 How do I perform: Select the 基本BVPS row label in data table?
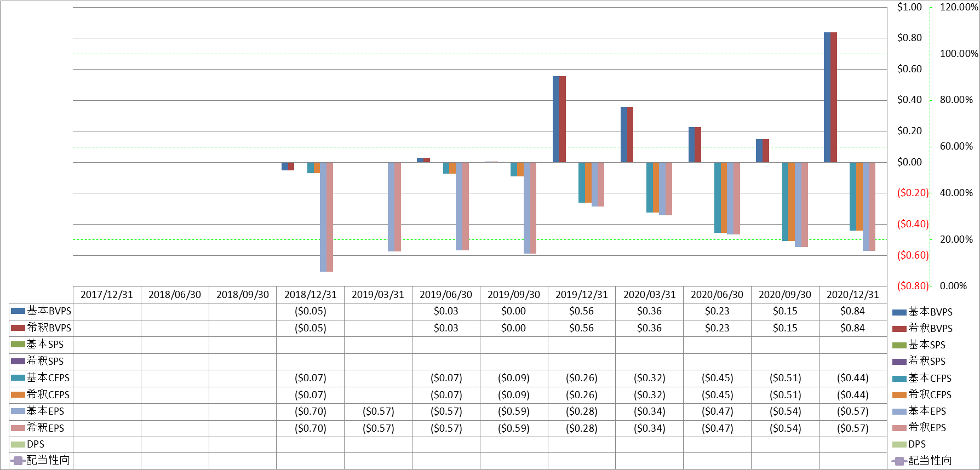click(49, 311)
